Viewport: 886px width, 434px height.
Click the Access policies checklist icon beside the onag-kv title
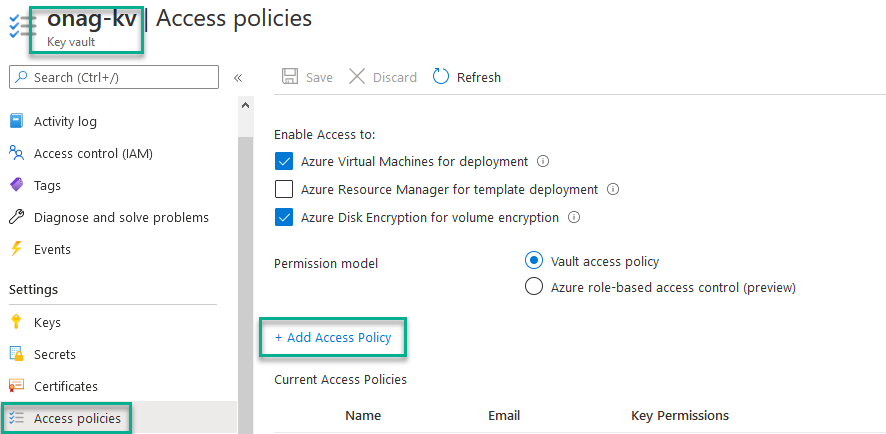coord(23,27)
